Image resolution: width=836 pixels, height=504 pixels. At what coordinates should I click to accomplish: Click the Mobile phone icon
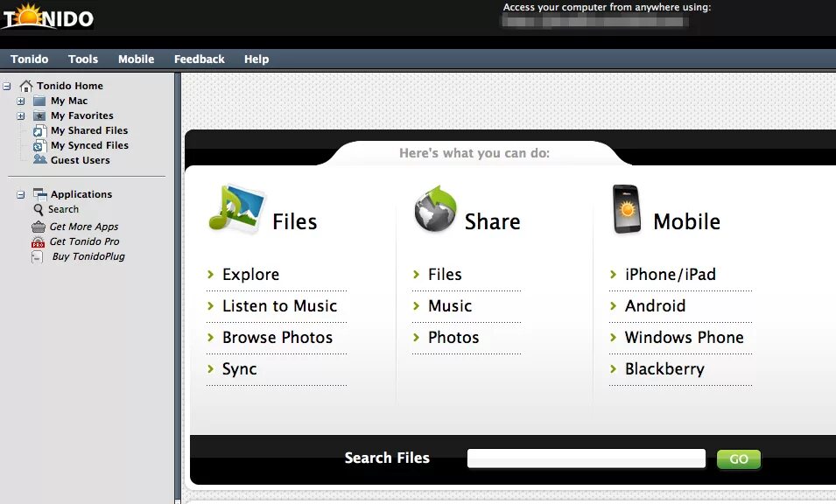627,209
